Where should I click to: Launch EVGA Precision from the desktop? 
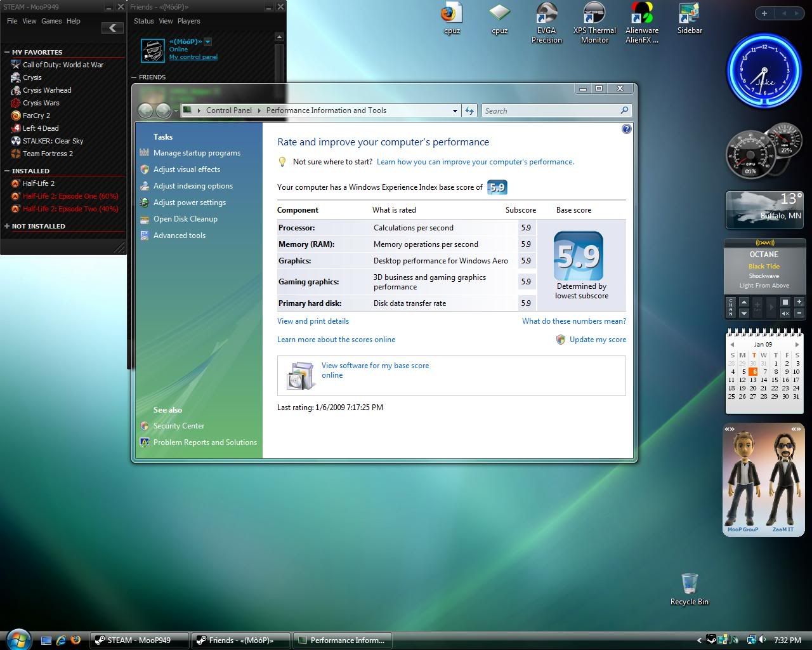547,23
